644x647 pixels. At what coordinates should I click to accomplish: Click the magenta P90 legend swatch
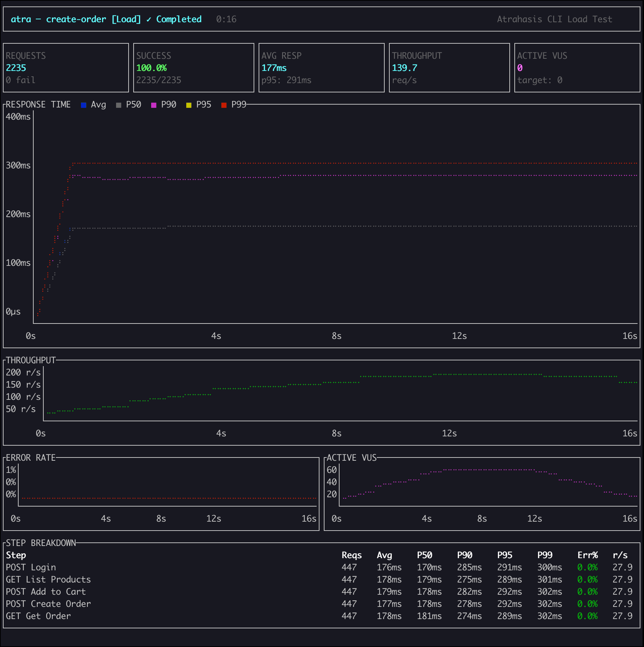click(154, 105)
